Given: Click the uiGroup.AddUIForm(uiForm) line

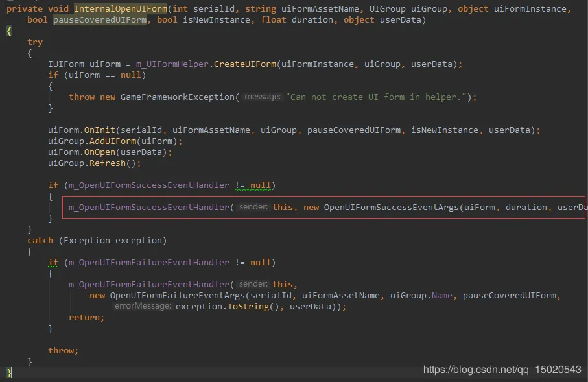Looking at the screenshot, I should tap(115, 141).
